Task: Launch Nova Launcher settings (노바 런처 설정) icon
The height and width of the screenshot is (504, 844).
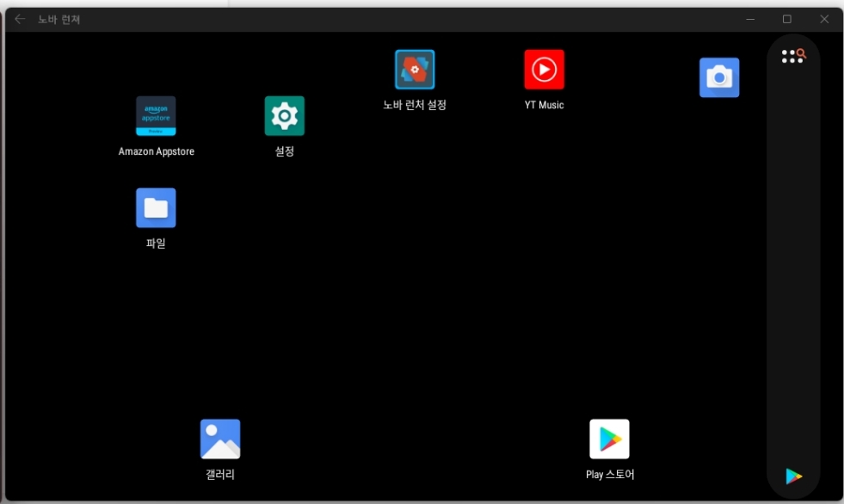Action: point(415,70)
